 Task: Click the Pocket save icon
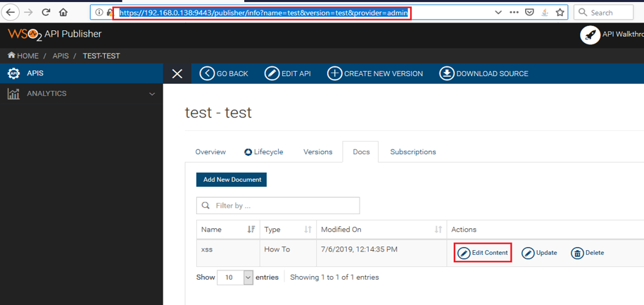(x=530, y=13)
